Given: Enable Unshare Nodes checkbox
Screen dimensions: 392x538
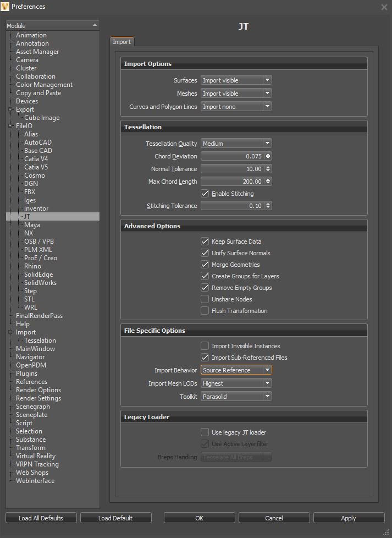Looking at the screenshot, I should 205,299.
